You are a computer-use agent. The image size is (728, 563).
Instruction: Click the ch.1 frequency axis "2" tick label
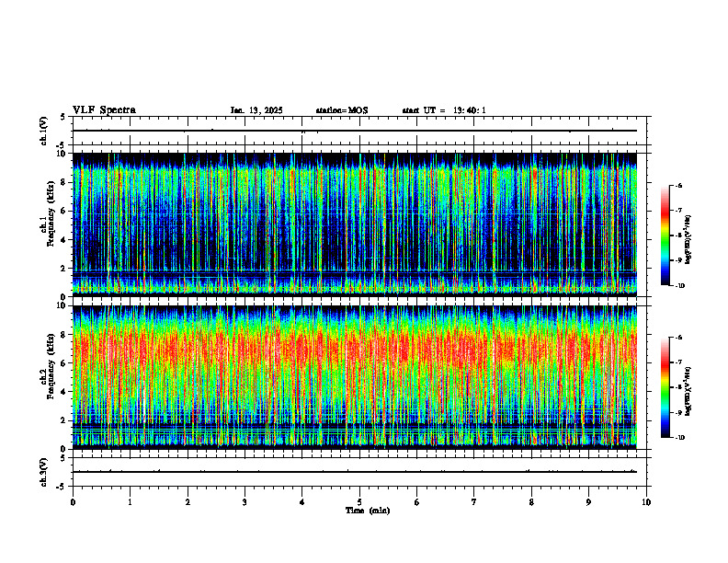click(x=64, y=268)
